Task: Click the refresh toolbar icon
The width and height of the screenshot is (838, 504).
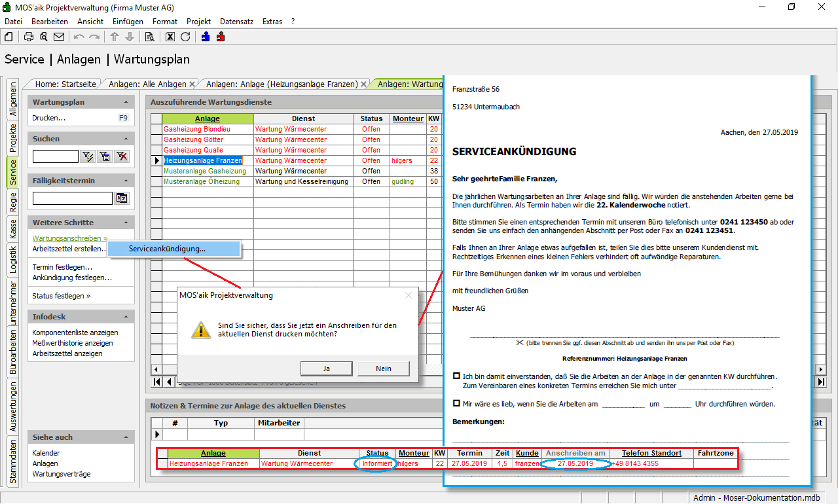Action: click(185, 37)
